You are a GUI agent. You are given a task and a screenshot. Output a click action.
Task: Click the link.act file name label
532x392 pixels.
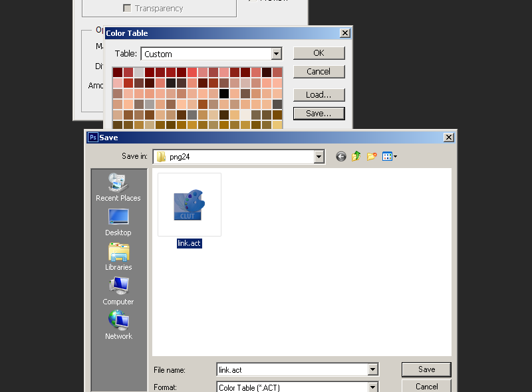(190, 243)
